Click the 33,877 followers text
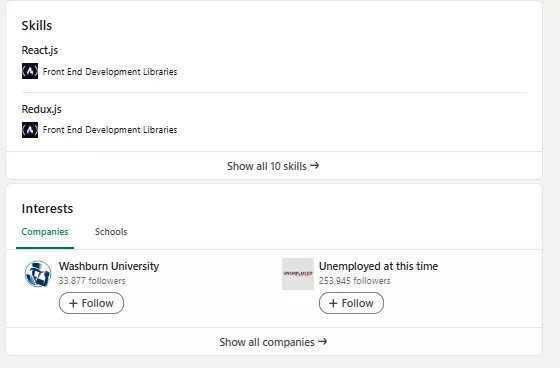Screen dimensions: 560x368 (x=92, y=281)
